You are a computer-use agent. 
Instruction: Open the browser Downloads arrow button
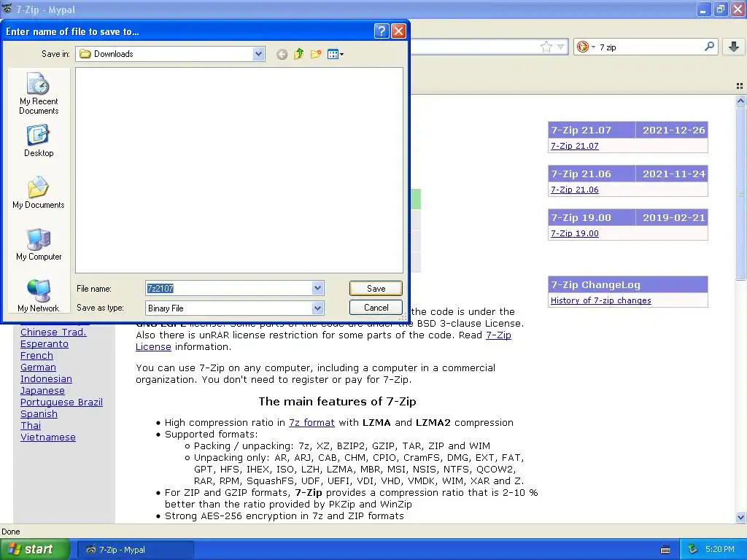(734, 46)
